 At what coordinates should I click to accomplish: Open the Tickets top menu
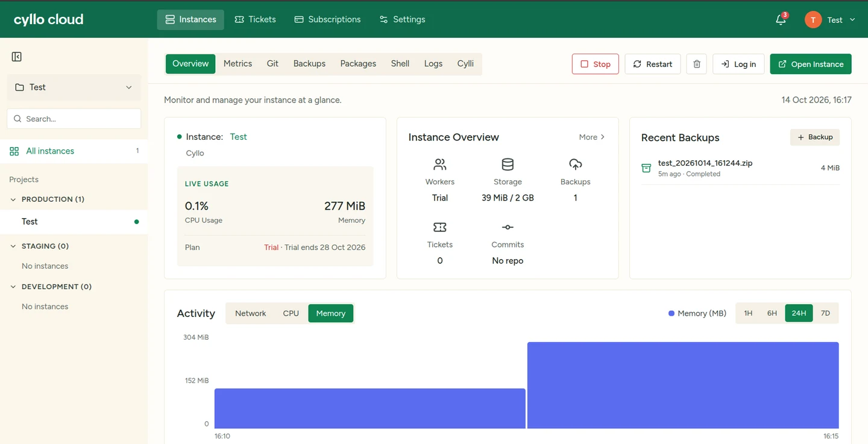click(x=255, y=20)
